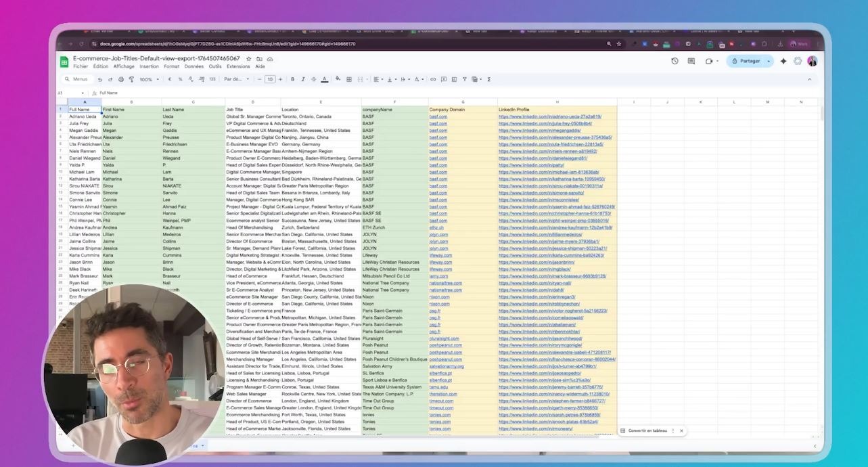Bookmark the page with the browser star

point(618,43)
